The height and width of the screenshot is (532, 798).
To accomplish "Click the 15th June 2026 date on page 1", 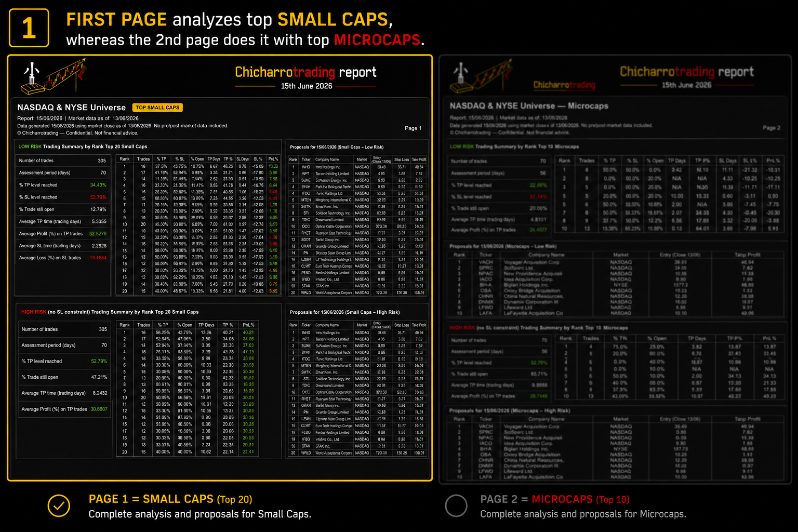I will [307, 86].
